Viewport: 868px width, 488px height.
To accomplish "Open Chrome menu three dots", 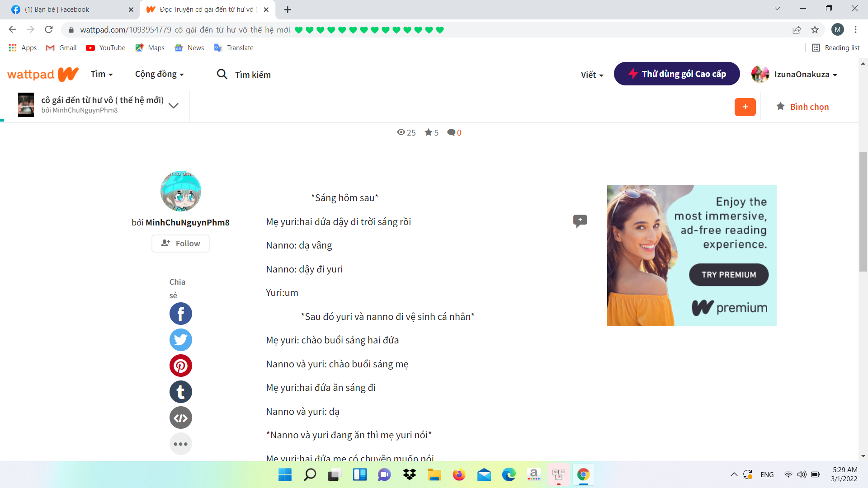I will 855,30.
